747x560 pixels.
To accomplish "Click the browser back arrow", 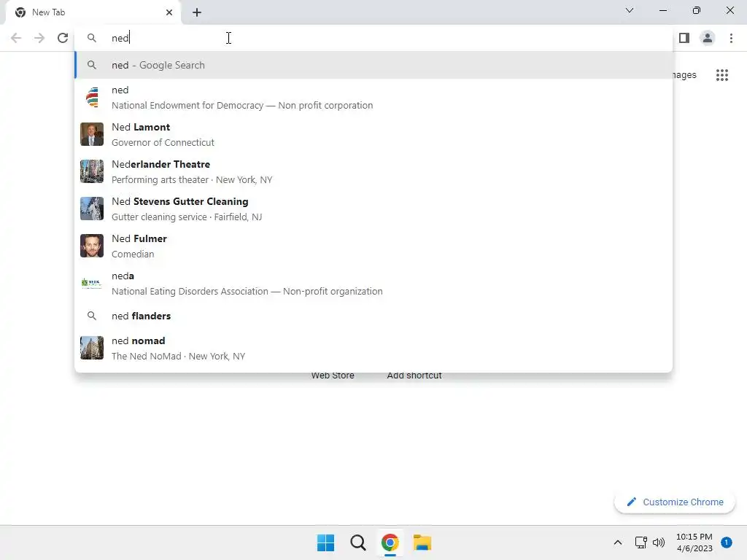I will click(16, 38).
